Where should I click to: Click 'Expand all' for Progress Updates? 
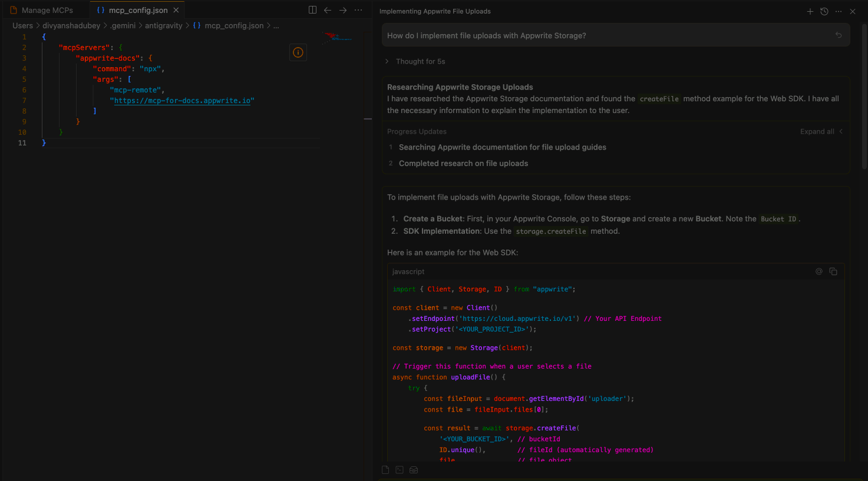[x=818, y=131]
